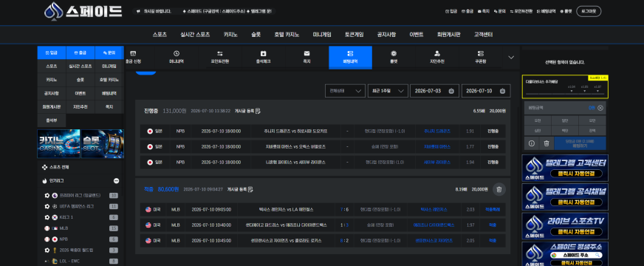Screen dimensions: 644x266
Task: Switch to the betting history tab
Action: click(350, 57)
